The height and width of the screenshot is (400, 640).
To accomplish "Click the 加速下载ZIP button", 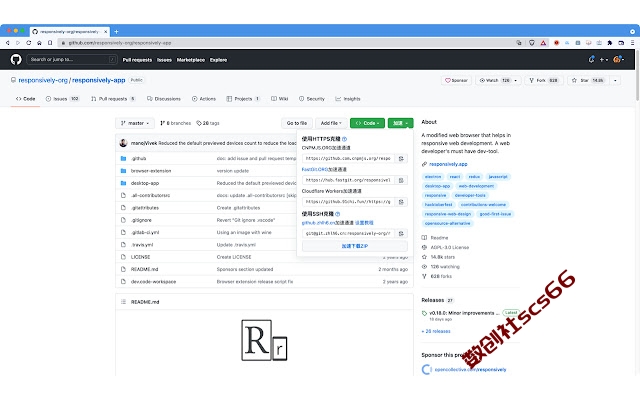I will tap(355, 246).
